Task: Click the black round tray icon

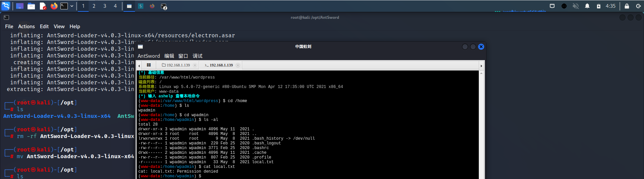Action: (564, 6)
